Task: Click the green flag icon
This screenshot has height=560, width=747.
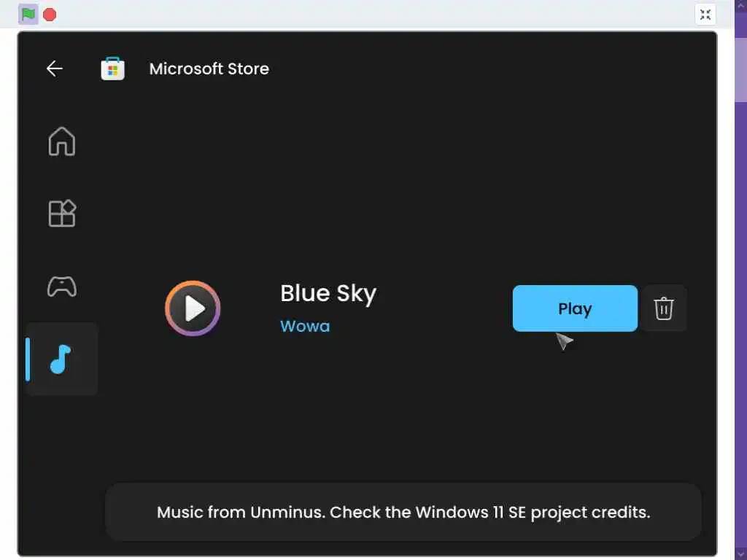Action: pyautogui.click(x=28, y=15)
